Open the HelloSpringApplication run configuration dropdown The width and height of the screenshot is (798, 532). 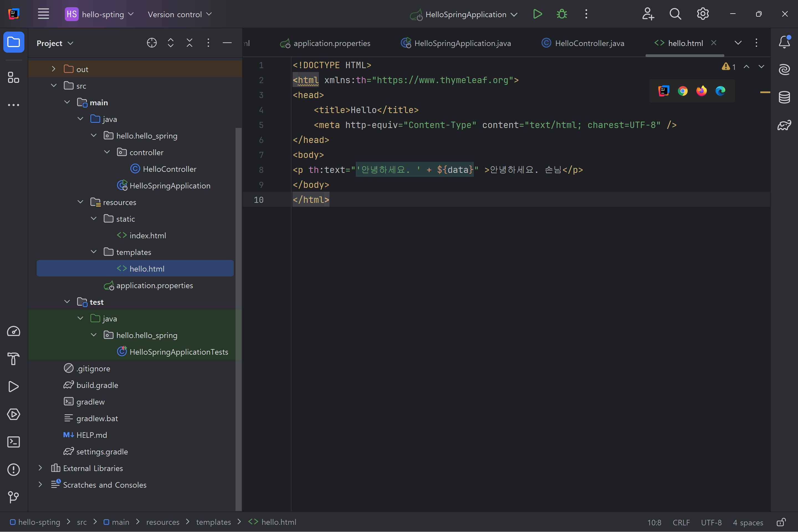(464, 14)
